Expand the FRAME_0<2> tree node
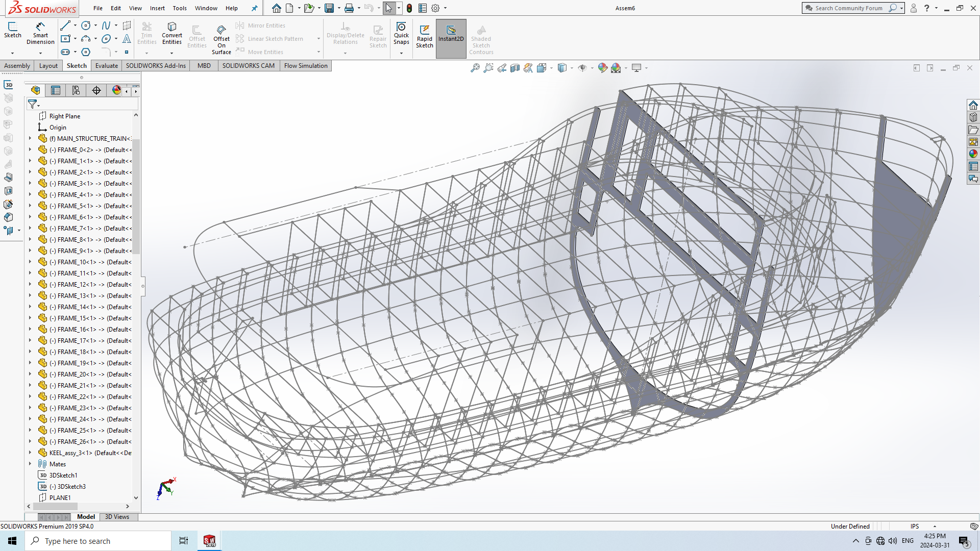 point(30,149)
